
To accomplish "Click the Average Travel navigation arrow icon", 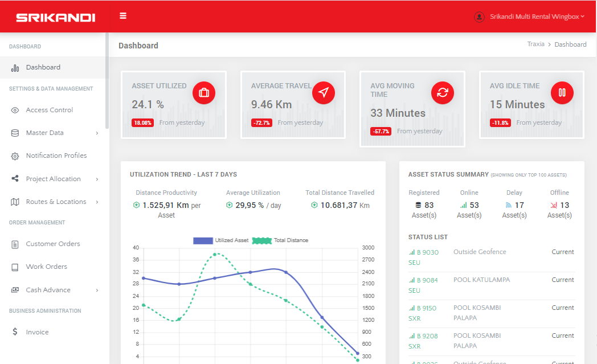I will click(x=323, y=93).
